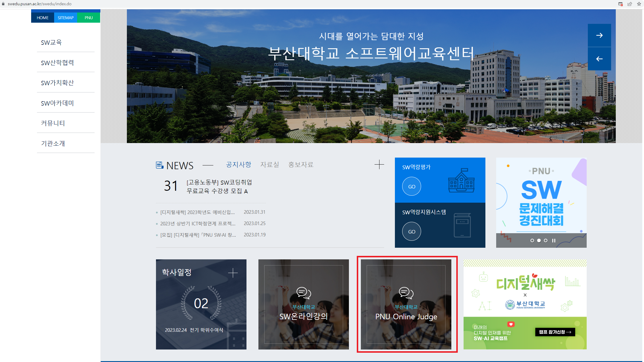
Task: Click the 시대를 열어가는 담대한 지성 slogan
Action: pyautogui.click(x=371, y=36)
